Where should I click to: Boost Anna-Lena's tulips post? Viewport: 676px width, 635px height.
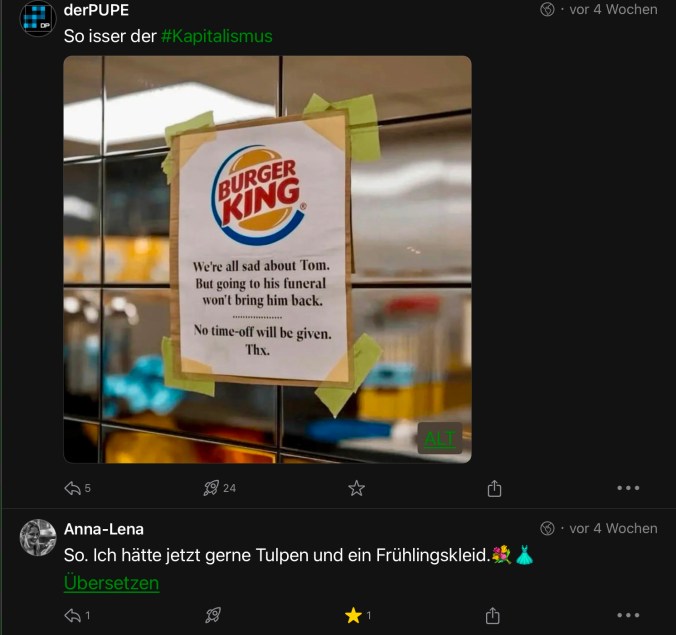[212, 615]
